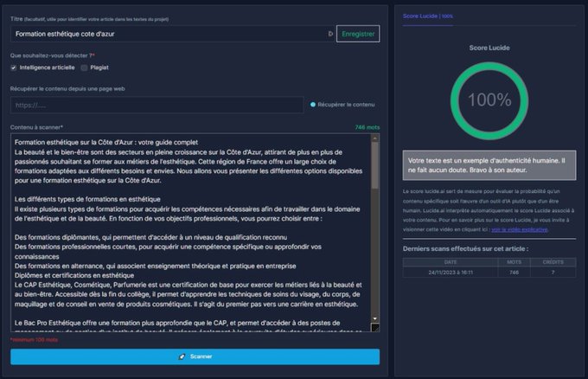Click the '746 mots' word counter
This screenshot has width=588, height=379.
tap(367, 127)
